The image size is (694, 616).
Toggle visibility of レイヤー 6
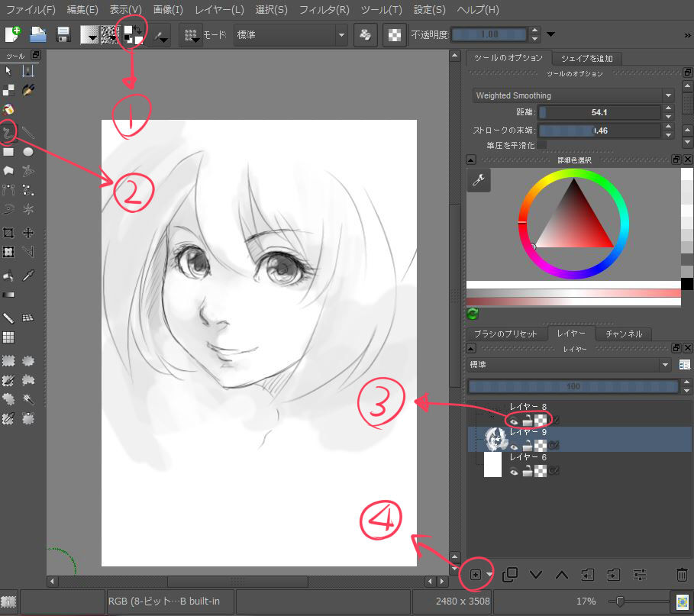[515, 471]
